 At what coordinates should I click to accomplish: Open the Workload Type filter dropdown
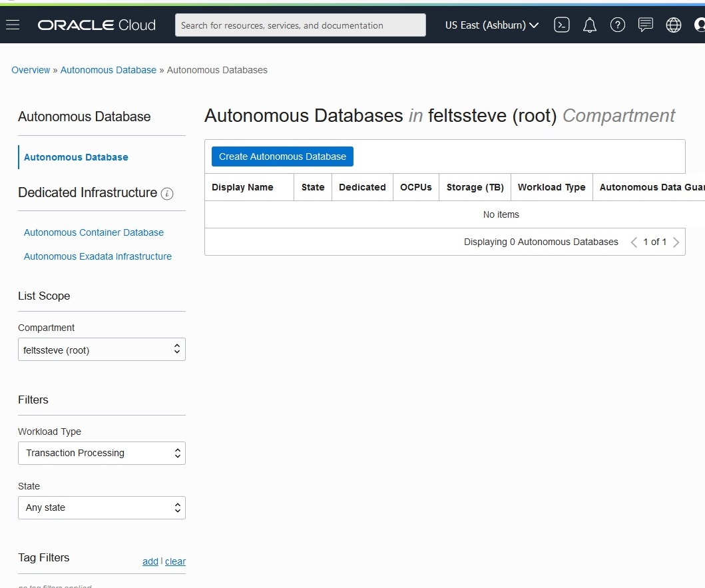[x=101, y=453]
